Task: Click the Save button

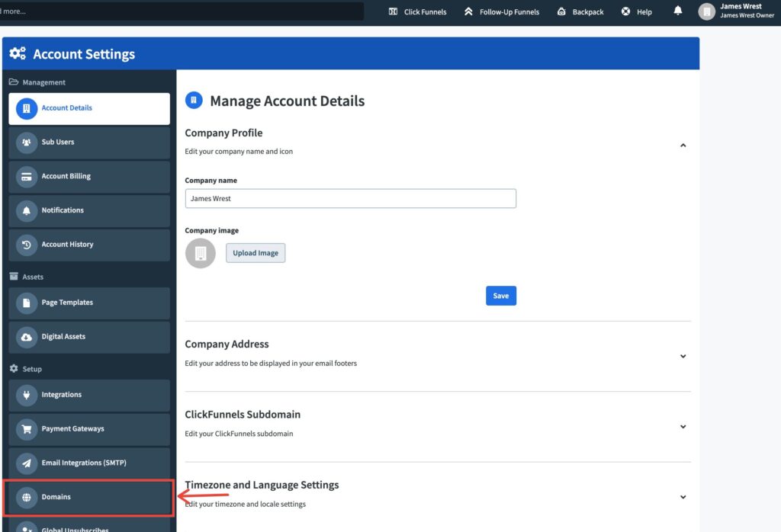Action: tap(500, 296)
